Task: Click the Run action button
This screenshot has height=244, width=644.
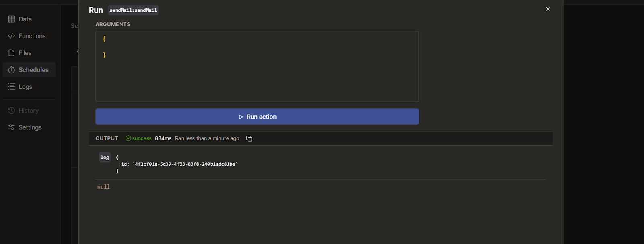Action: [x=257, y=117]
